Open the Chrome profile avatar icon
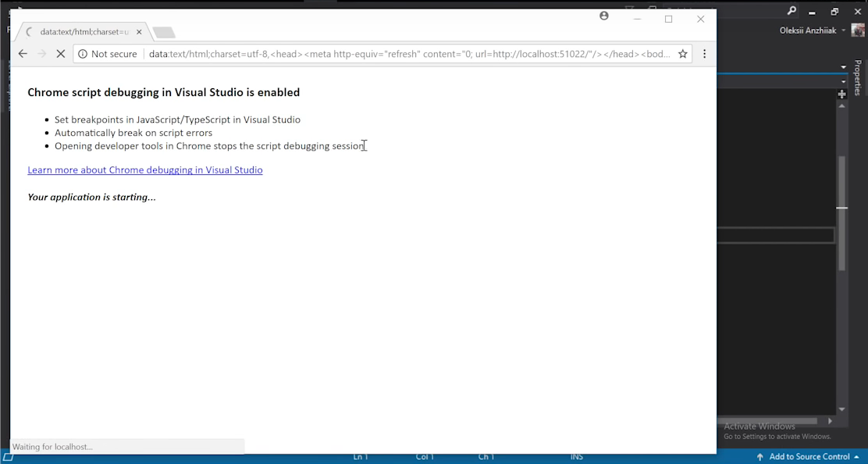This screenshot has width=868, height=464. pyautogui.click(x=604, y=16)
